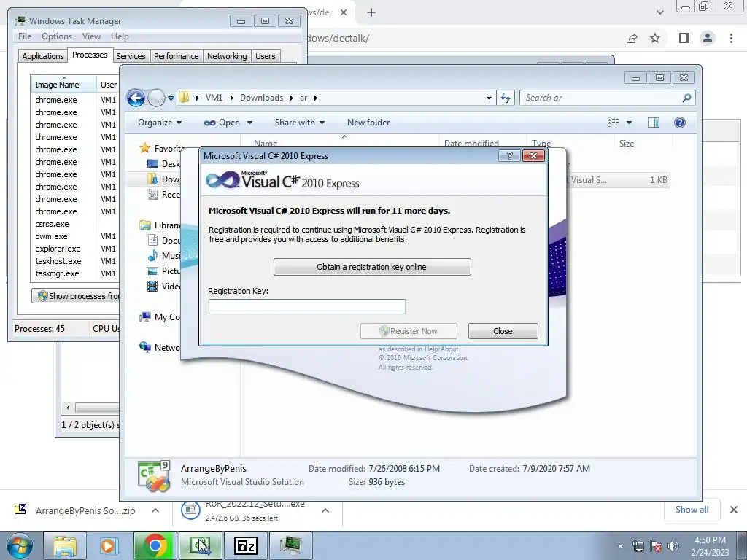747x560 pixels.
Task: Open Task Manager File menu
Action: 25,36
